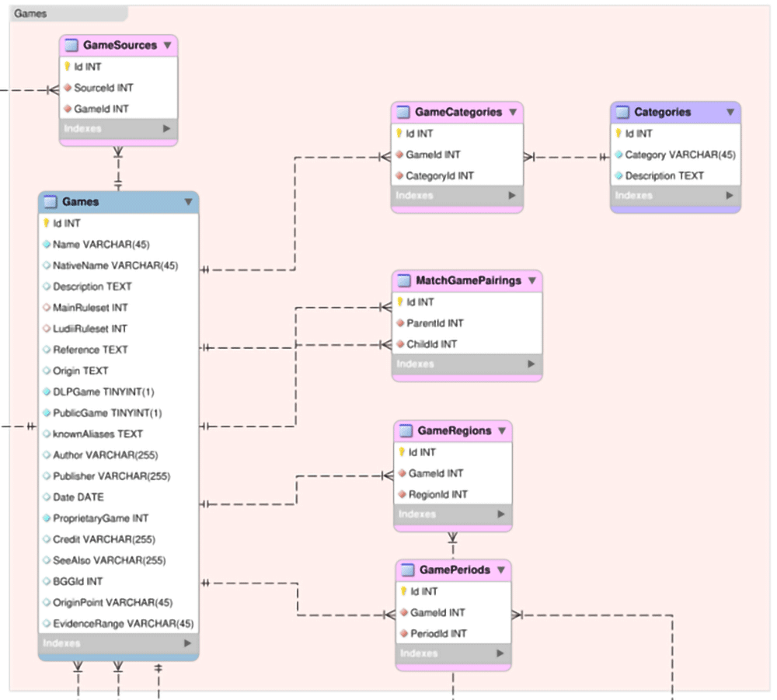The height and width of the screenshot is (700, 777).
Task: Click the red diamond beside ChildId INT
Action: coord(400,344)
